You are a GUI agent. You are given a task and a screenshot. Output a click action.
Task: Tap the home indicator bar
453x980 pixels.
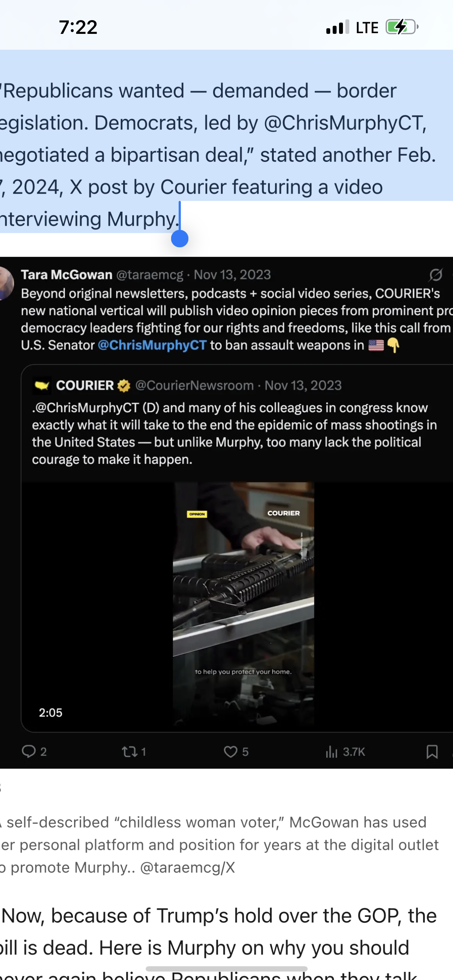[226, 969]
